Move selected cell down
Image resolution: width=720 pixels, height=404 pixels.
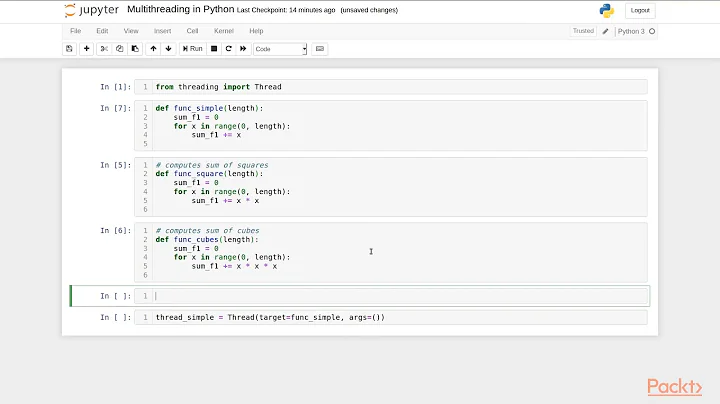[x=169, y=49]
